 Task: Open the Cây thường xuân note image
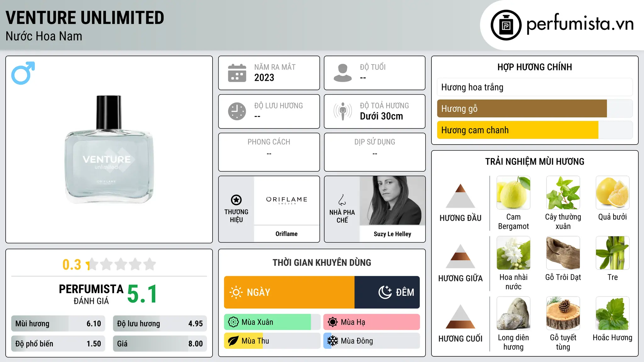point(563,193)
